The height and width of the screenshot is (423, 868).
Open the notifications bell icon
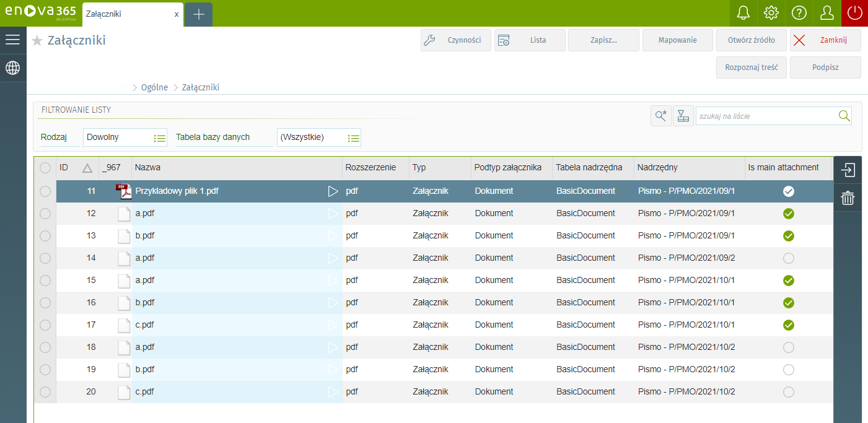[742, 13]
